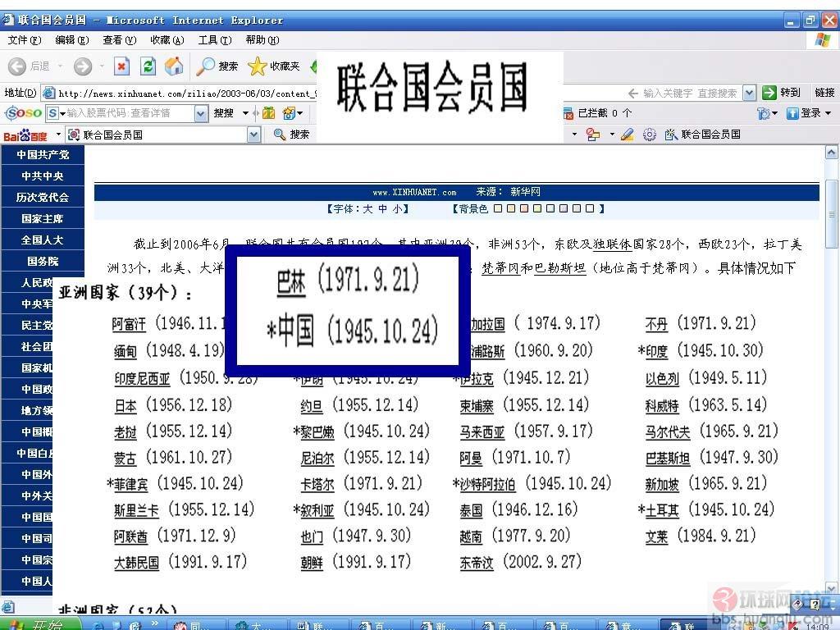Click the Soso S search-type icon
The width and height of the screenshot is (840, 630).
[x=52, y=113]
